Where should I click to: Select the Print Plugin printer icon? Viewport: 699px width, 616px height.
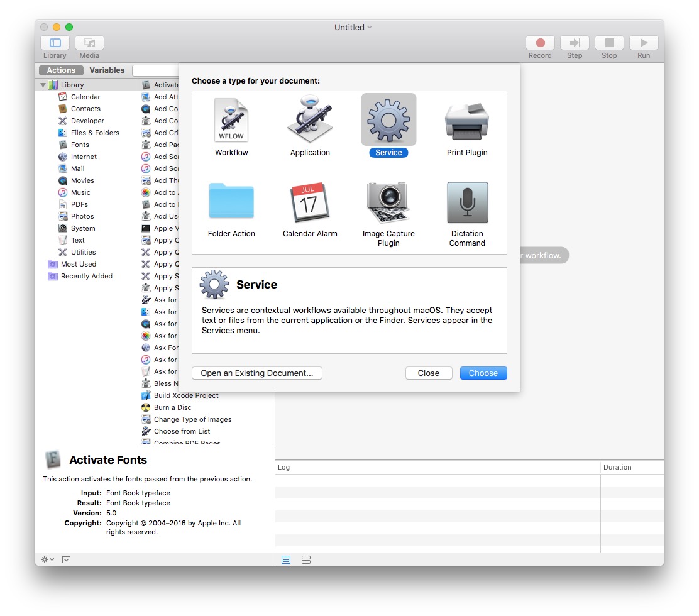pyautogui.click(x=467, y=120)
